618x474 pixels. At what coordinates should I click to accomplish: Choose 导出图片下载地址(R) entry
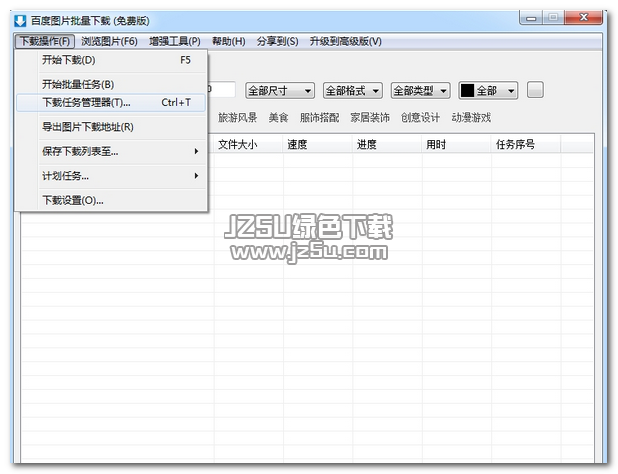(x=111, y=127)
